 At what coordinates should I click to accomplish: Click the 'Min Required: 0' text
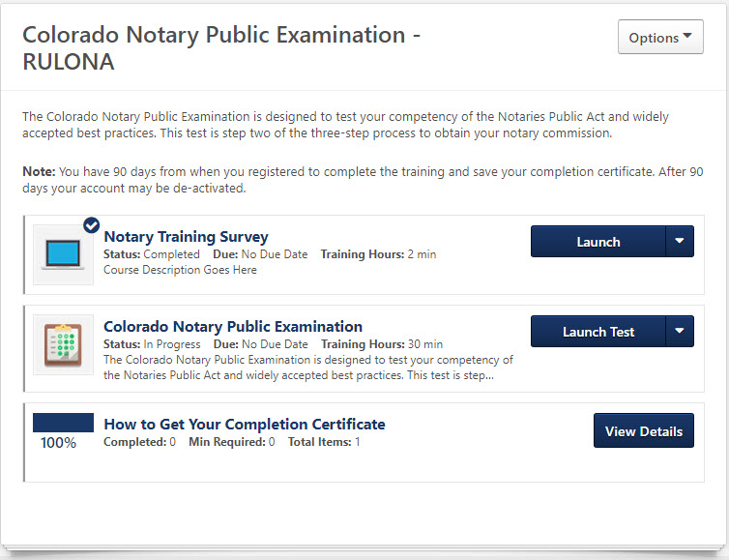[x=231, y=442]
